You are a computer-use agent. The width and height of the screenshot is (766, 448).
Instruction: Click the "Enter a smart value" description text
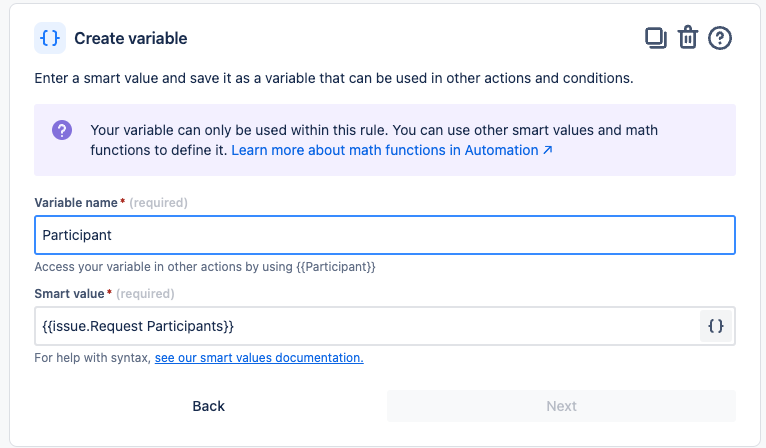pyautogui.click(x=333, y=77)
